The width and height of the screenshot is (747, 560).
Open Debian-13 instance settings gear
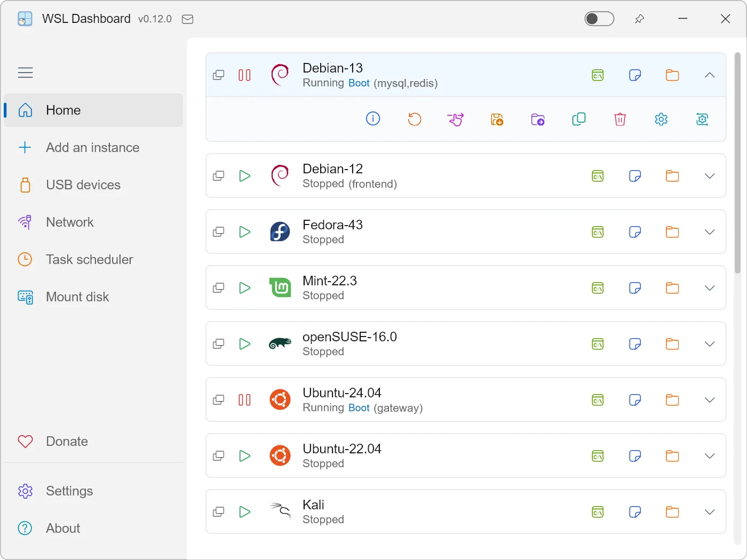click(661, 119)
